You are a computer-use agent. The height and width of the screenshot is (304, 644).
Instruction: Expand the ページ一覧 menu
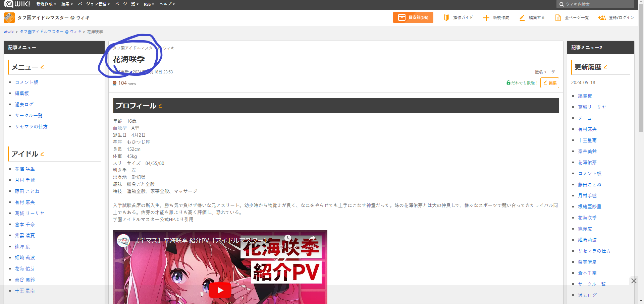pos(127,4)
